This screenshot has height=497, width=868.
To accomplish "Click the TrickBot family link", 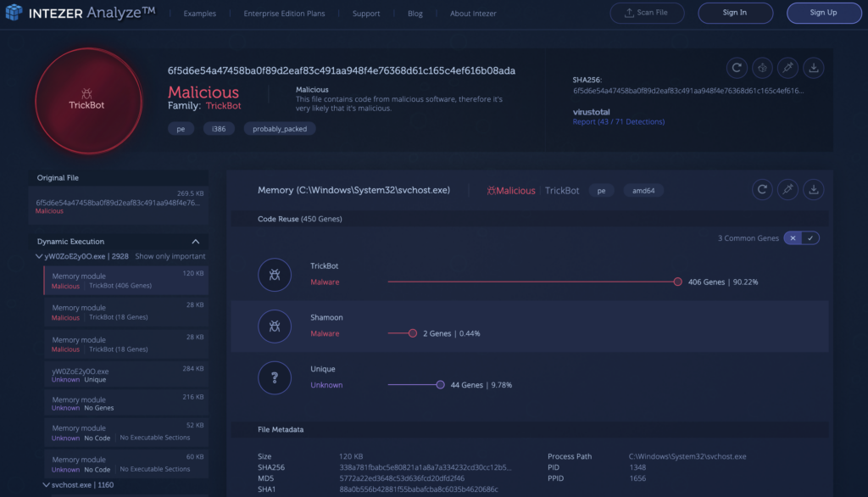I will [223, 105].
